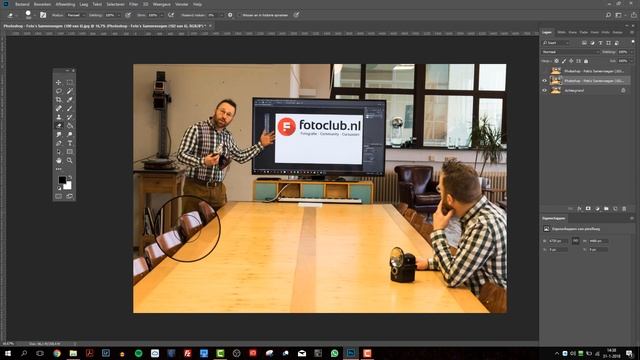Screen dimensions: 640x360
Task: Select the Smudge tool
Action: [59, 134]
